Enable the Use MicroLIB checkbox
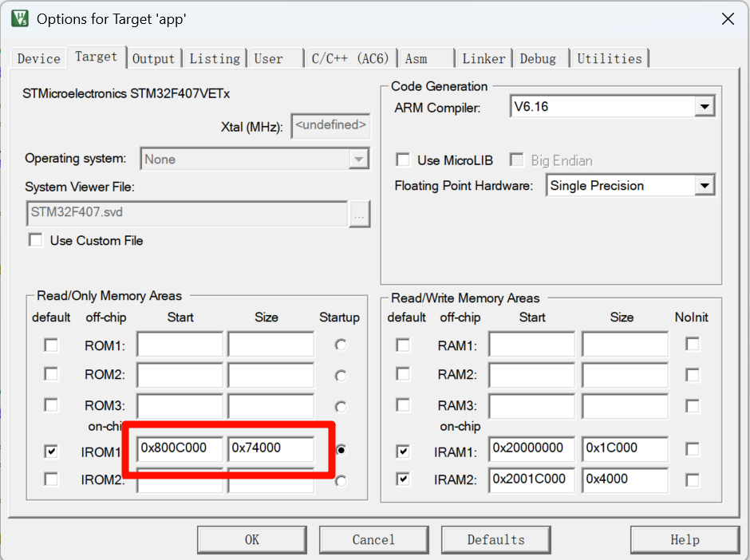Image resolution: width=750 pixels, height=560 pixels. [x=404, y=160]
